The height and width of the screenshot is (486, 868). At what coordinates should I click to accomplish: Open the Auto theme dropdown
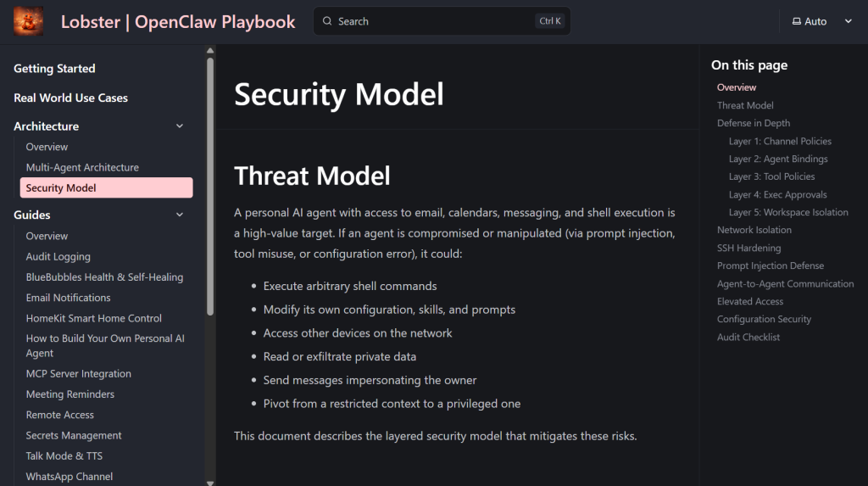point(822,21)
